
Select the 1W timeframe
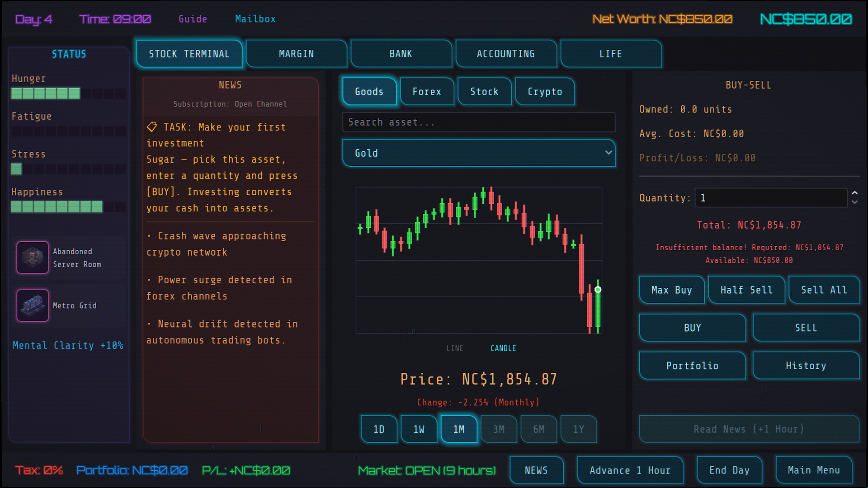coord(419,429)
